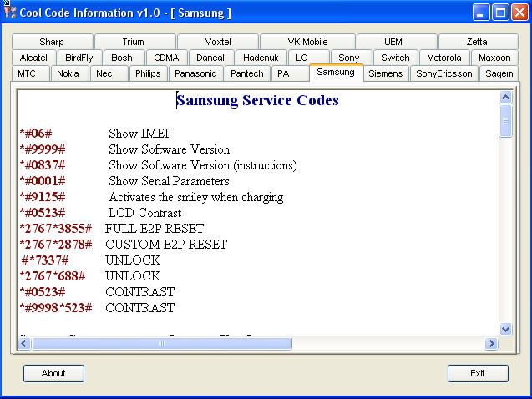The image size is (532, 399).
Task: Open the UEM tab
Action: [396, 42]
